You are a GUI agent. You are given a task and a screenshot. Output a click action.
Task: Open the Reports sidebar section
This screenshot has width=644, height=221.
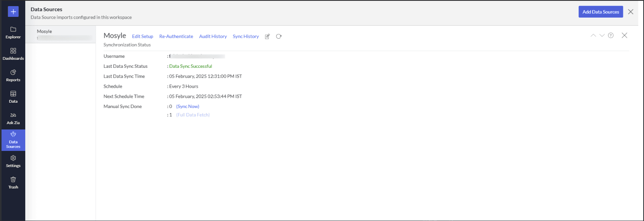click(x=13, y=75)
